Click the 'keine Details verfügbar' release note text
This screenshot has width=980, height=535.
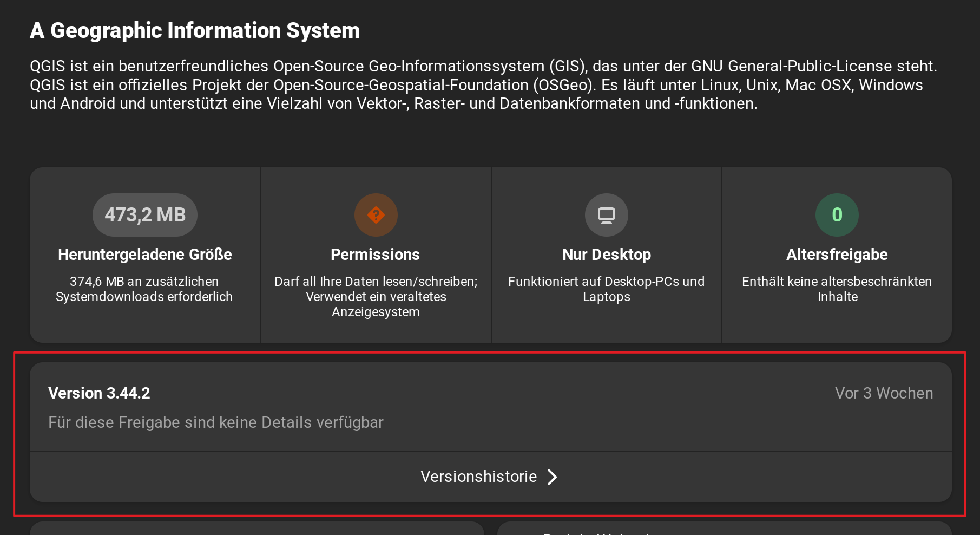215,422
